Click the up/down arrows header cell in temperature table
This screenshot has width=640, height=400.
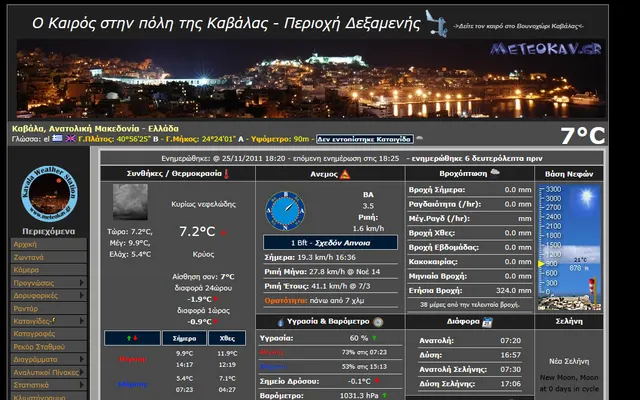(x=132, y=338)
